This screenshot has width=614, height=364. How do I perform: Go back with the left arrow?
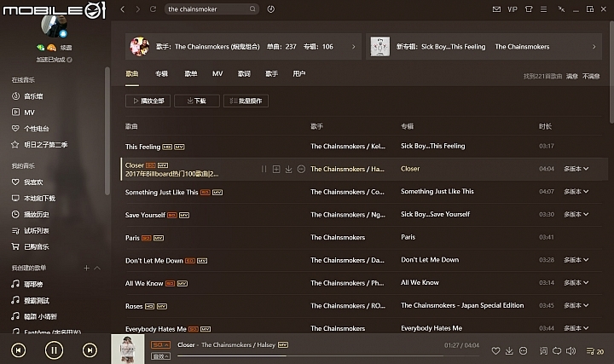[x=123, y=9]
